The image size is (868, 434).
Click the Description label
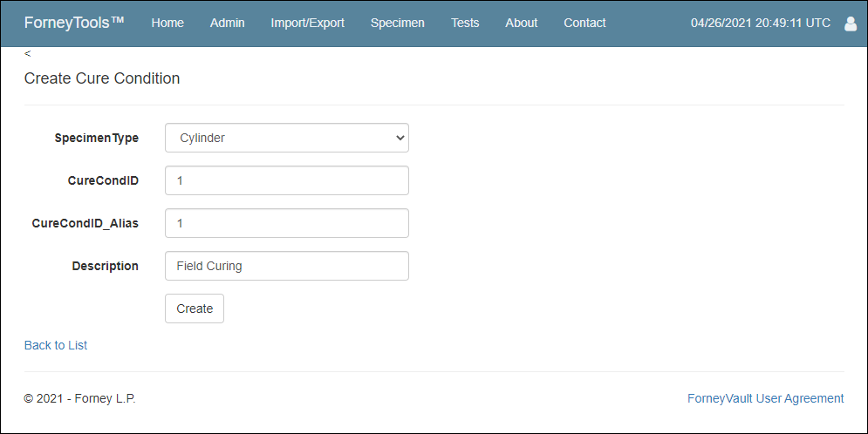coord(106,266)
